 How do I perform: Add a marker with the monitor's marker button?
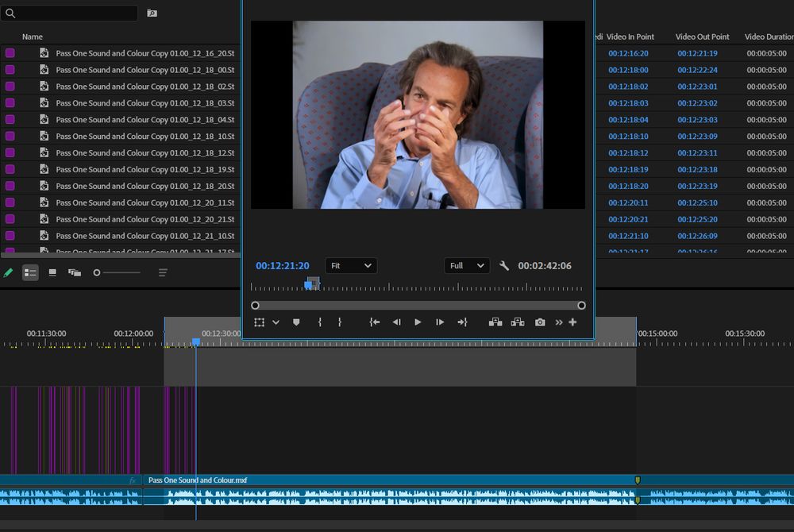tap(296, 322)
